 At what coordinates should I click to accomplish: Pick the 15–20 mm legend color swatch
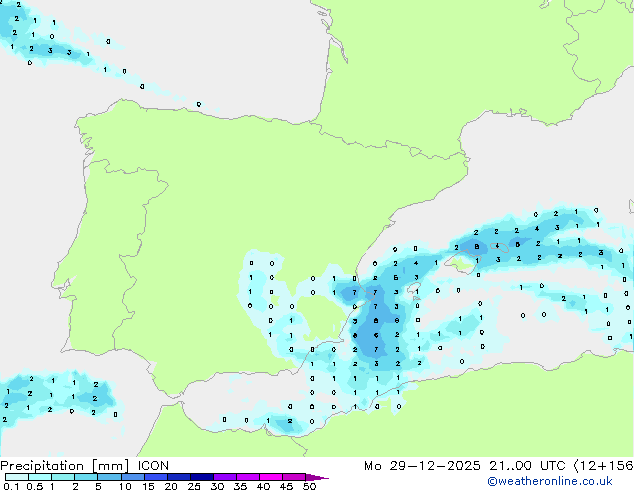click(156, 477)
